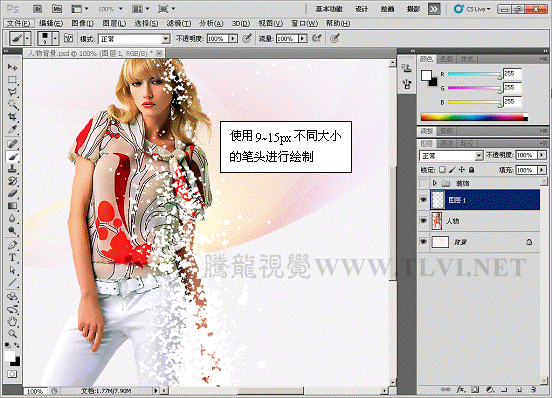The width and height of the screenshot is (552, 398).
Task: Hide the 图层 1 layer
Action: (x=424, y=200)
